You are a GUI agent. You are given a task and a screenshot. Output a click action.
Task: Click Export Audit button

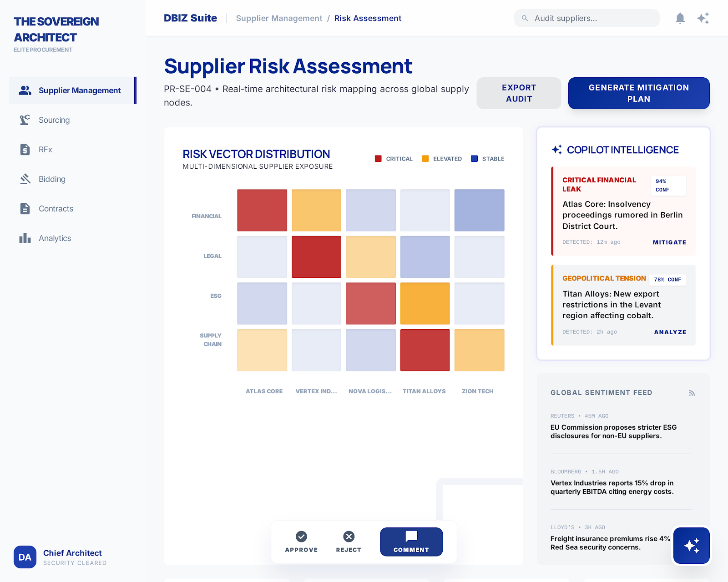[x=519, y=93]
